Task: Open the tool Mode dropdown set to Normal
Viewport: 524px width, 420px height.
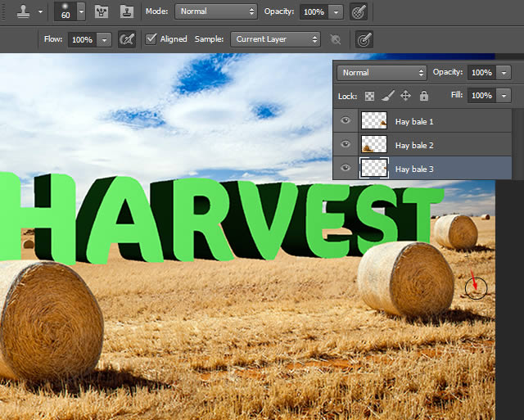Action: (x=216, y=11)
